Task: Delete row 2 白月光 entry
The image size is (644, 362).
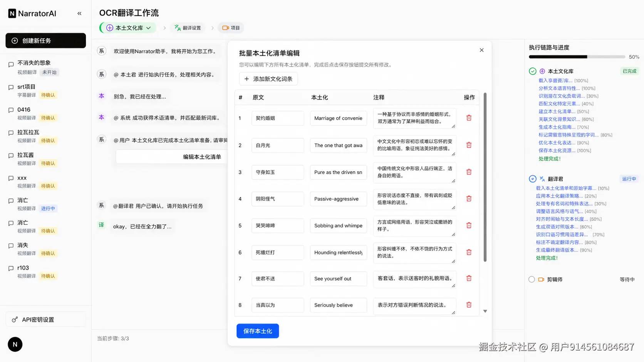Action: point(469,145)
